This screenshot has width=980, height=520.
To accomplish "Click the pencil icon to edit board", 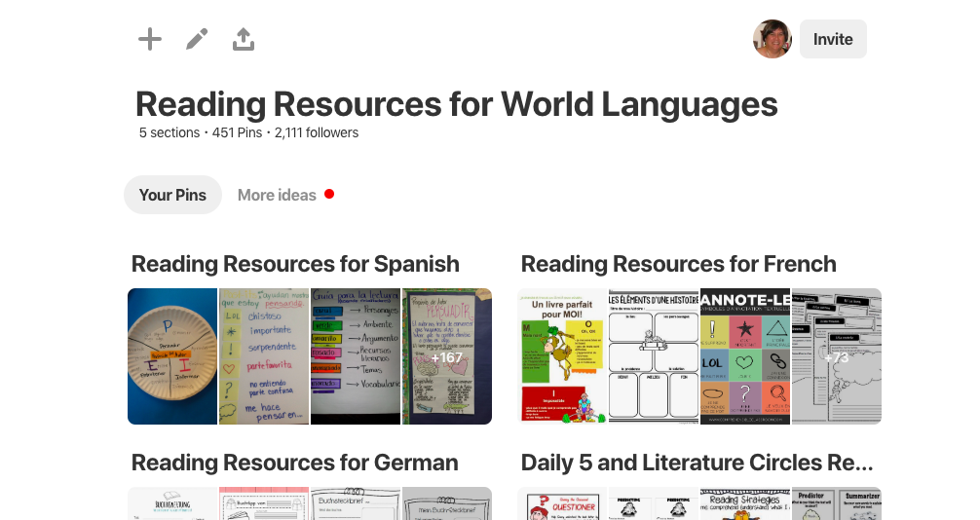I will point(197,39).
